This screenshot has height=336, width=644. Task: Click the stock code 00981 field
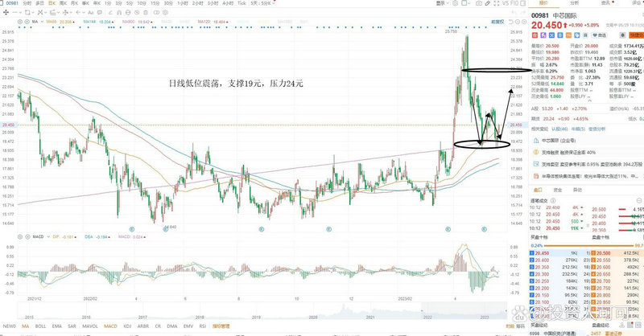[x=12, y=3]
